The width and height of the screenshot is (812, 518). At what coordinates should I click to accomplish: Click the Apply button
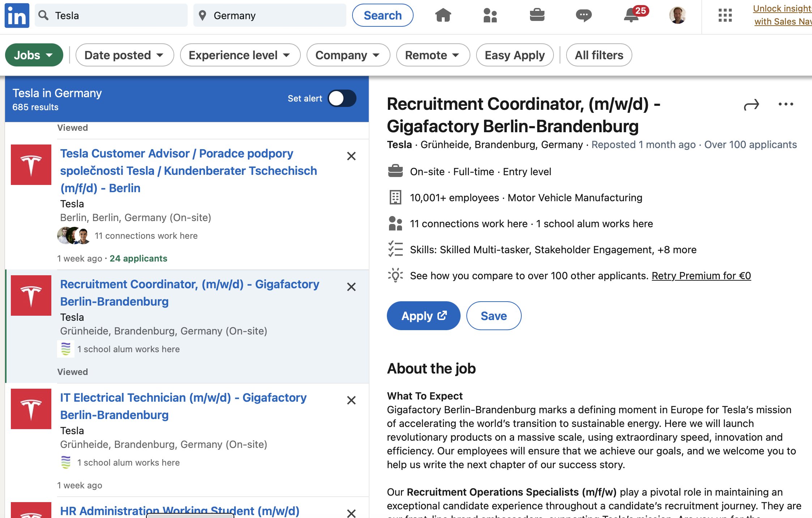(423, 316)
